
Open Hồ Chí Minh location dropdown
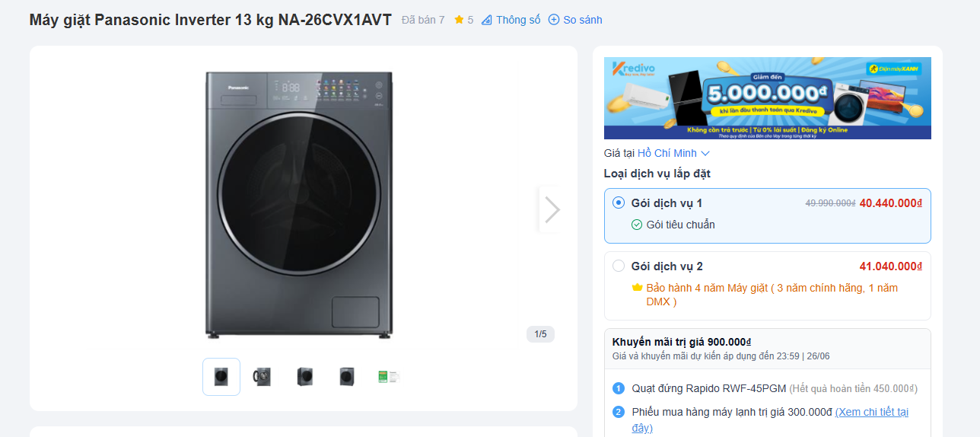click(x=673, y=153)
